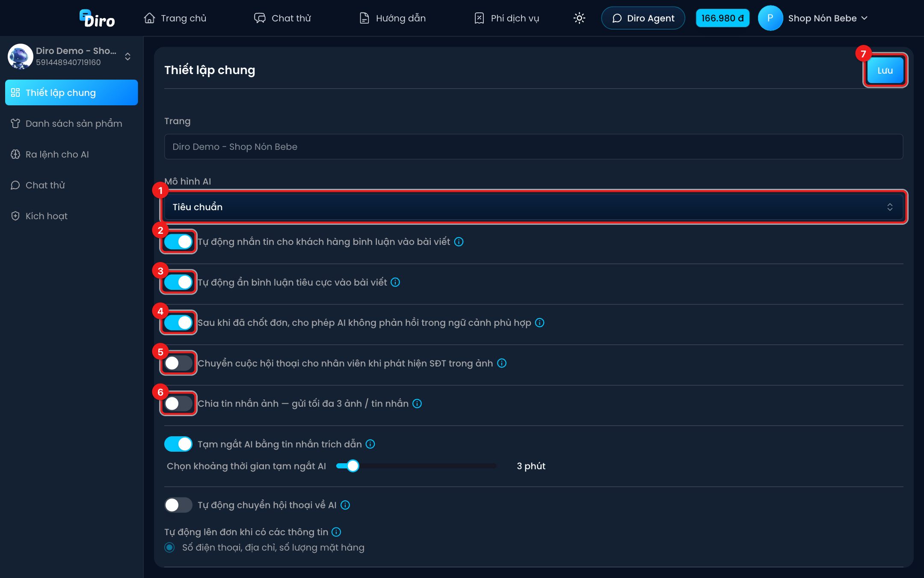Open Chat thử in sidebar
924x578 pixels.
point(71,185)
